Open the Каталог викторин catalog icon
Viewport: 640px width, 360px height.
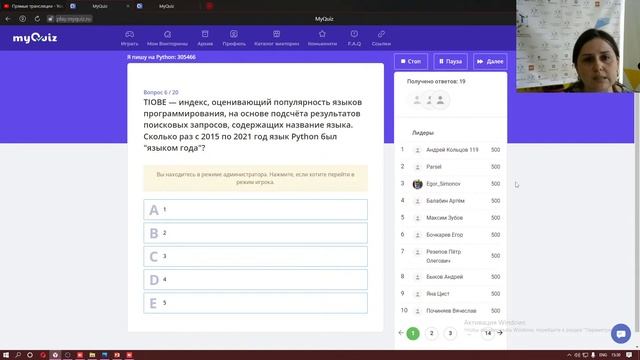(x=276, y=34)
